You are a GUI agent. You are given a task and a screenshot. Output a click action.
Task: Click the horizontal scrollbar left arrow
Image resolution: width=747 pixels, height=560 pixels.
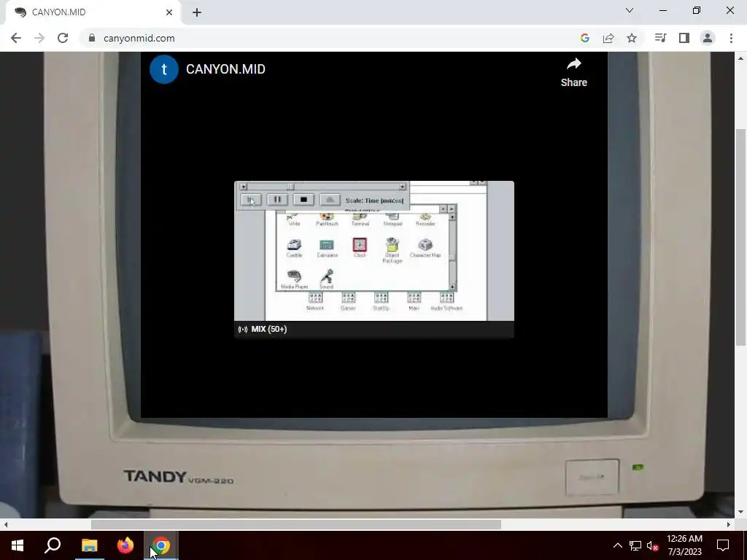click(x=6, y=524)
